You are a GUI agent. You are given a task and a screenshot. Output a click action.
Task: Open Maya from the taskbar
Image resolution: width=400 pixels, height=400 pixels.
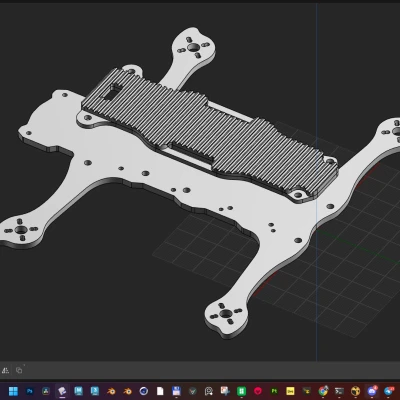(79, 391)
